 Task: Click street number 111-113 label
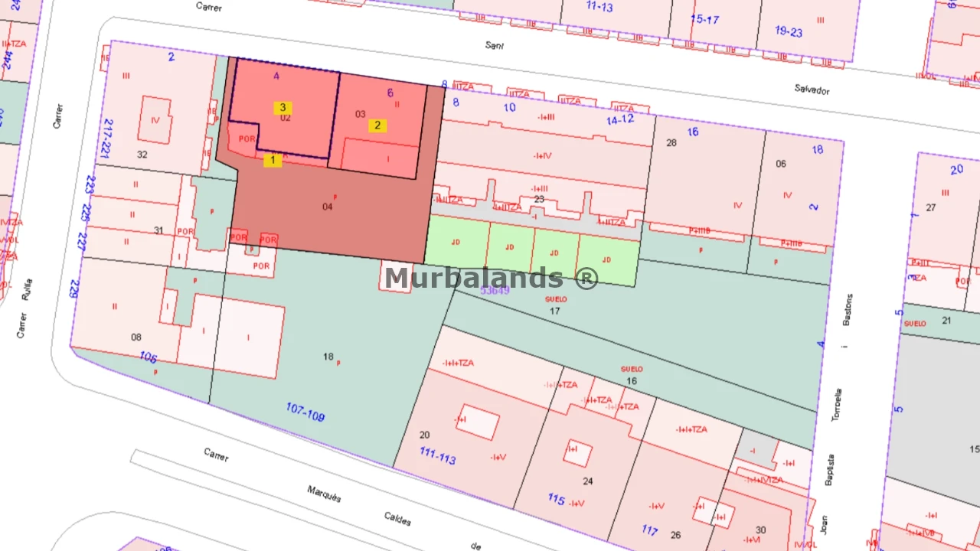click(x=437, y=456)
